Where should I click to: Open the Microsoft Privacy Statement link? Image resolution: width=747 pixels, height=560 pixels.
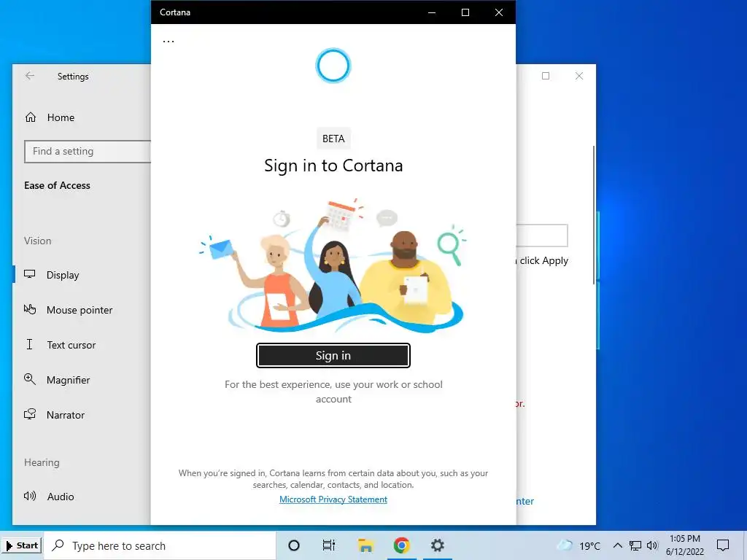[333, 499]
